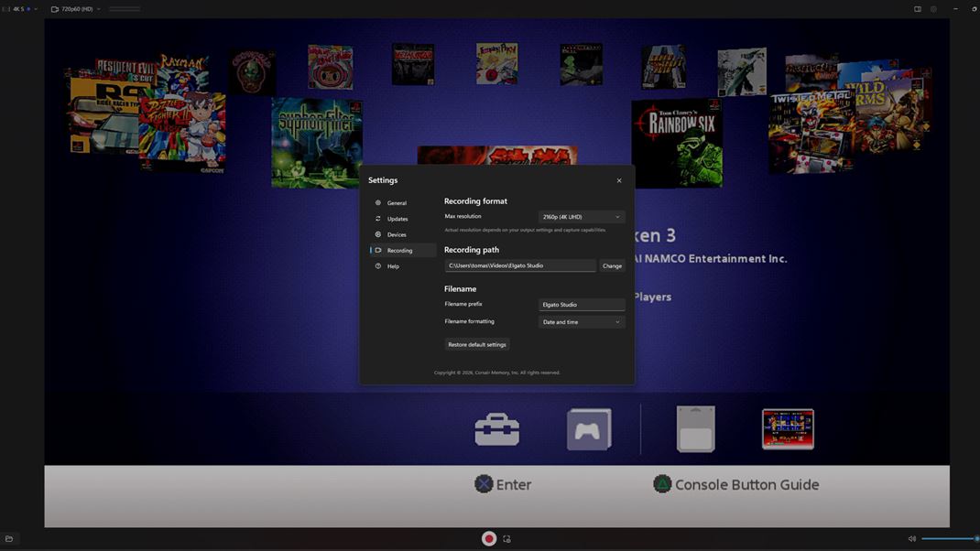This screenshot has width=980, height=551.
Task: Open the Filename formatting dropdown
Action: tap(582, 321)
